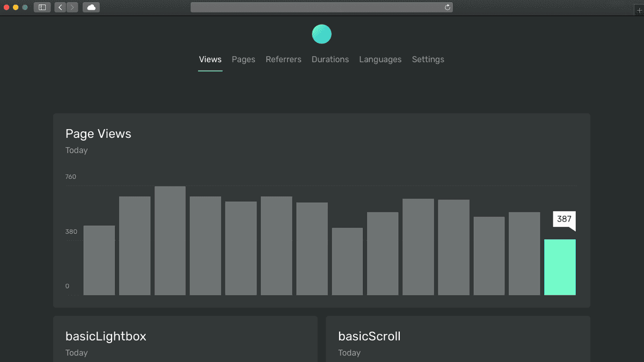Go to the Durations tab

[x=330, y=60]
